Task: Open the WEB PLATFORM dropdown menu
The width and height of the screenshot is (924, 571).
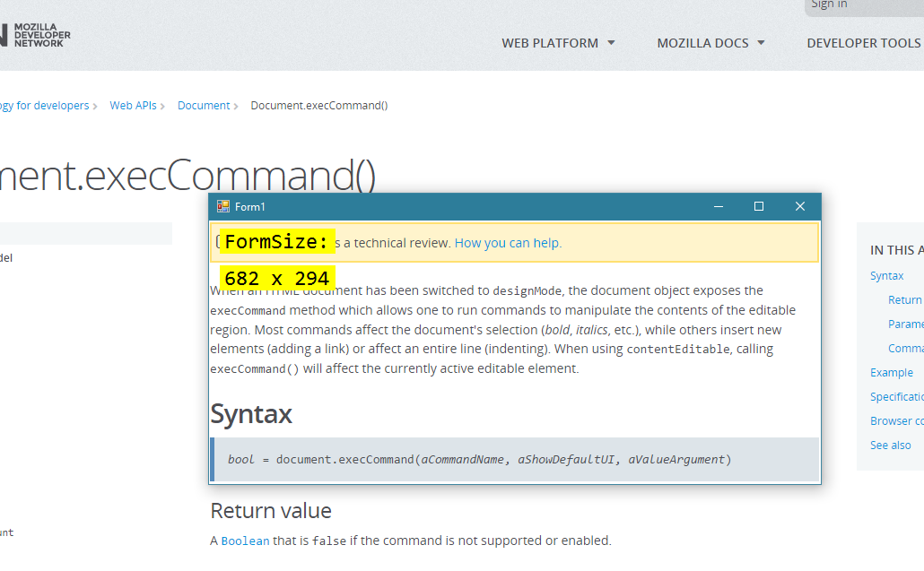Action: click(x=558, y=43)
